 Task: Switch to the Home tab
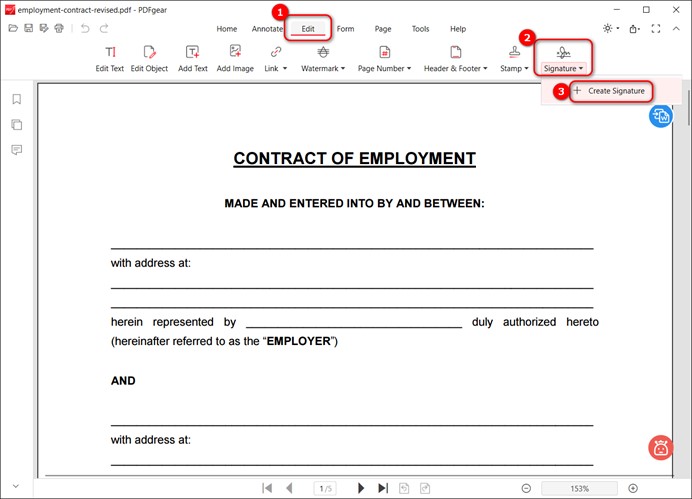(227, 29)
